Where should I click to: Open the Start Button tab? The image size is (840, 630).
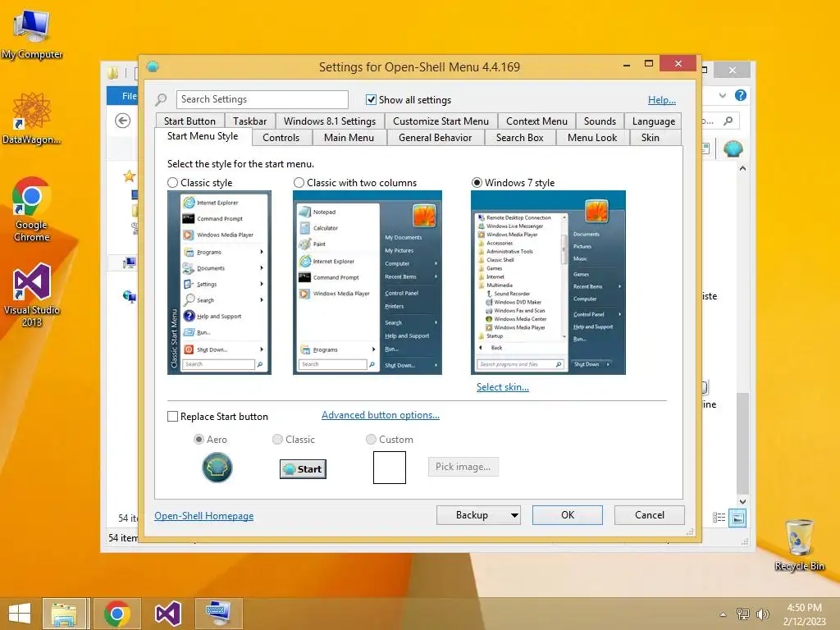tap(189, 121)
